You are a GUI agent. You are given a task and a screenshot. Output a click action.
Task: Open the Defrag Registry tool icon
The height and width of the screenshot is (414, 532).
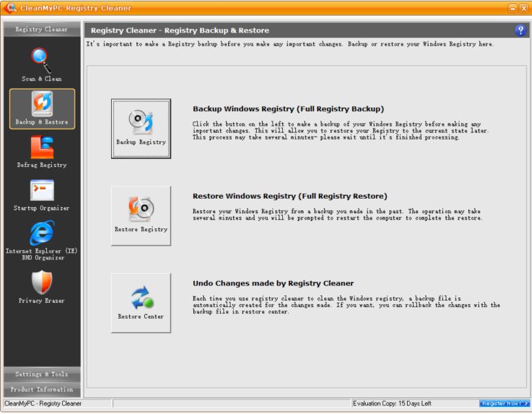42,147
